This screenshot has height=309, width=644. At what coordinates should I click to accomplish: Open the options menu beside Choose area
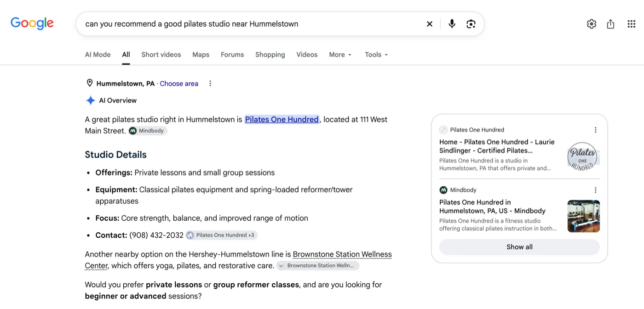[x=210, y=84]
